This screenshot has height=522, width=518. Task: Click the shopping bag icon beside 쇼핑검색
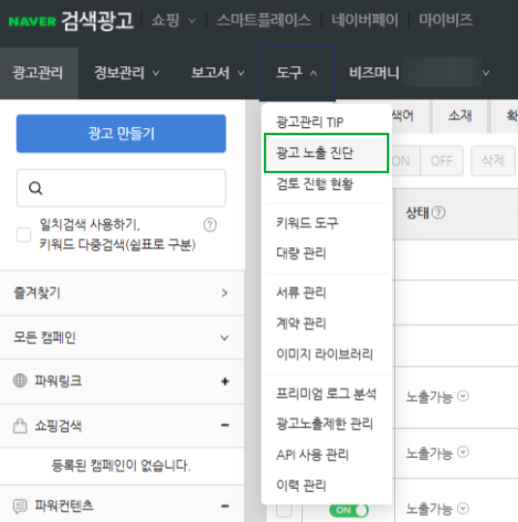coord(20,426)
